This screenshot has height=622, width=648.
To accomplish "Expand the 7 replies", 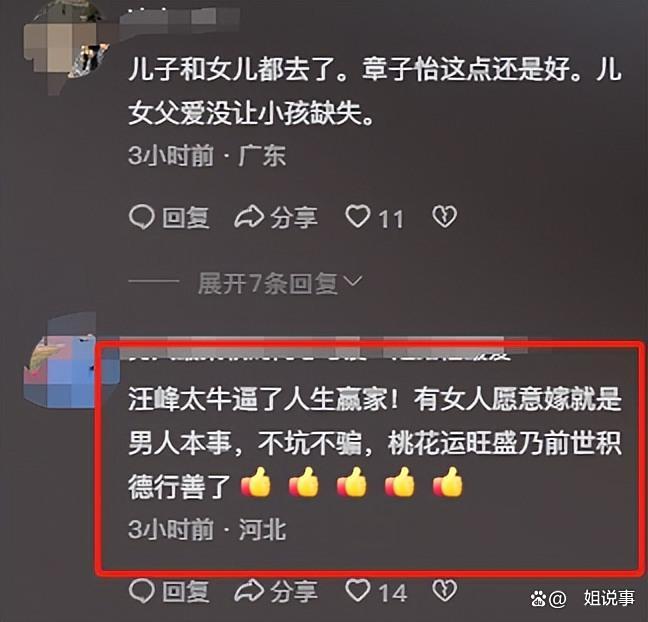I will pos(280,284).
